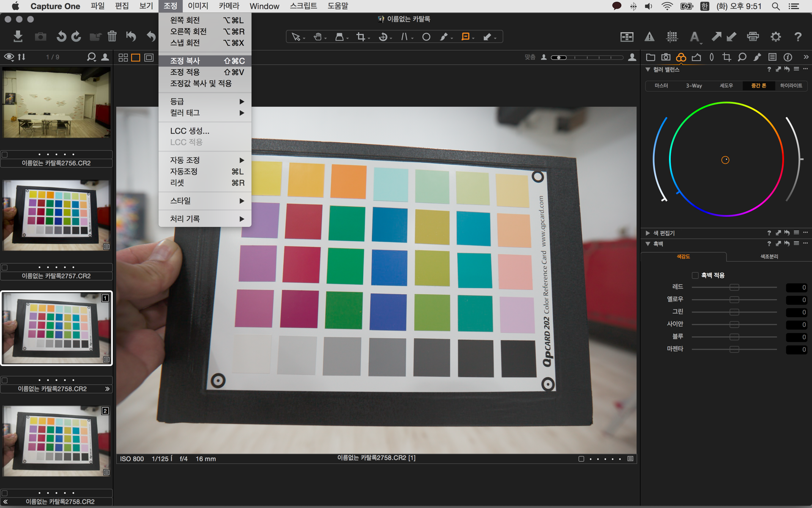
Task: Click the trash delete icon
Action: (112, 36)
